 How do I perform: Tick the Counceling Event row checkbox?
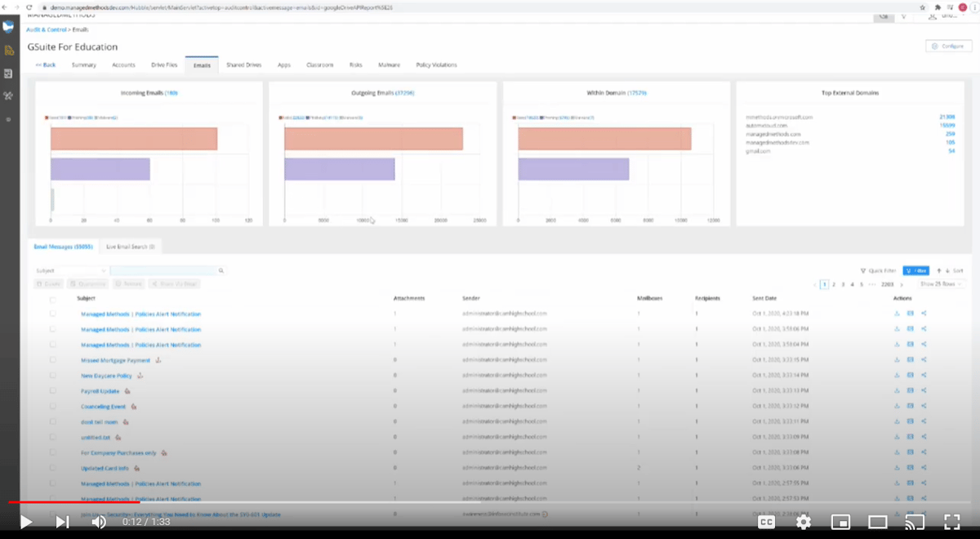tap(53, 406)
